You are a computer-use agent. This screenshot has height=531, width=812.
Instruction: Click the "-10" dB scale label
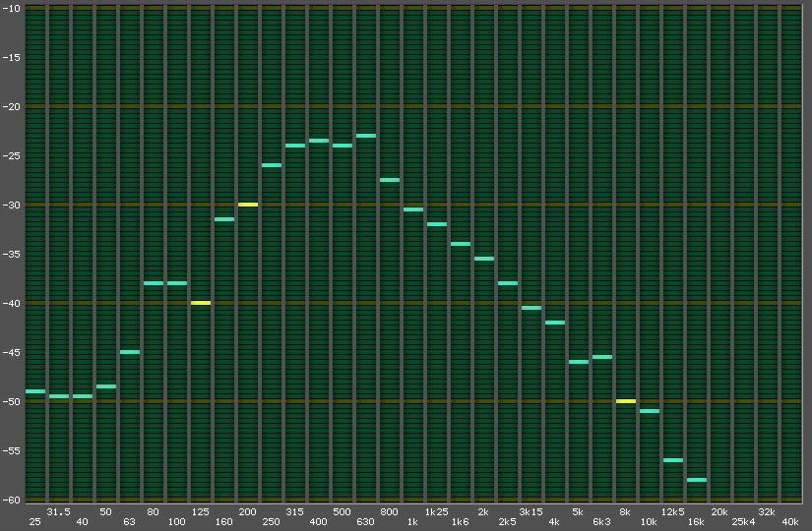12,8
